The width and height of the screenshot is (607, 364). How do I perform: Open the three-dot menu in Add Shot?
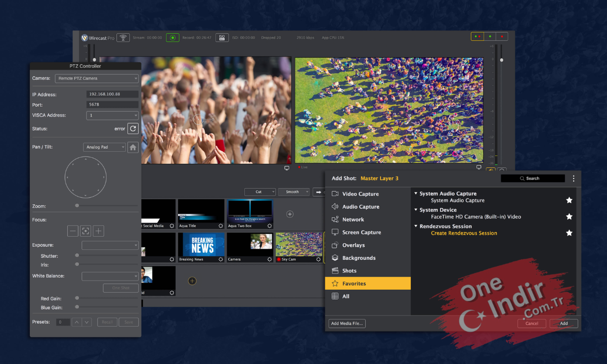(x=573, y=178)
